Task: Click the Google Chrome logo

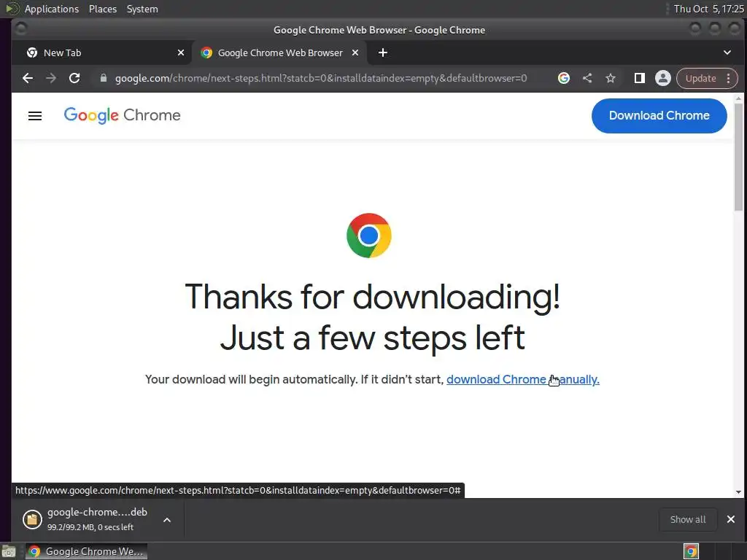Action: [122, 115]
